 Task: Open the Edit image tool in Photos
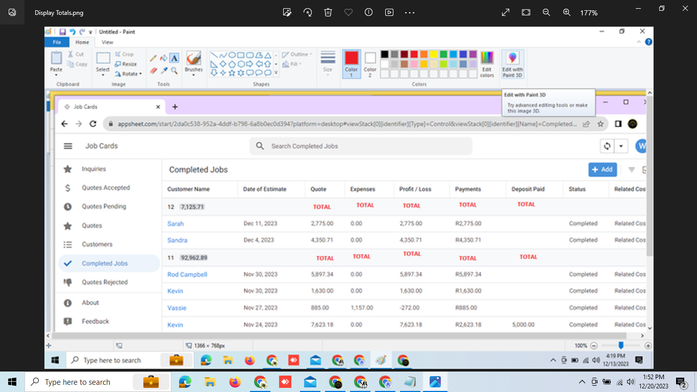tap(287, 12)
